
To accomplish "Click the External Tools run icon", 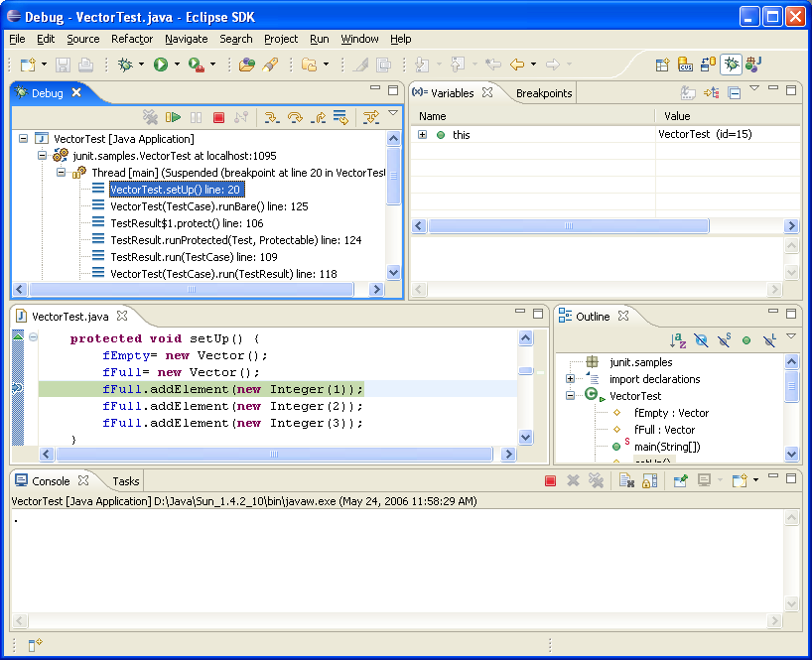I will point(197,65).
